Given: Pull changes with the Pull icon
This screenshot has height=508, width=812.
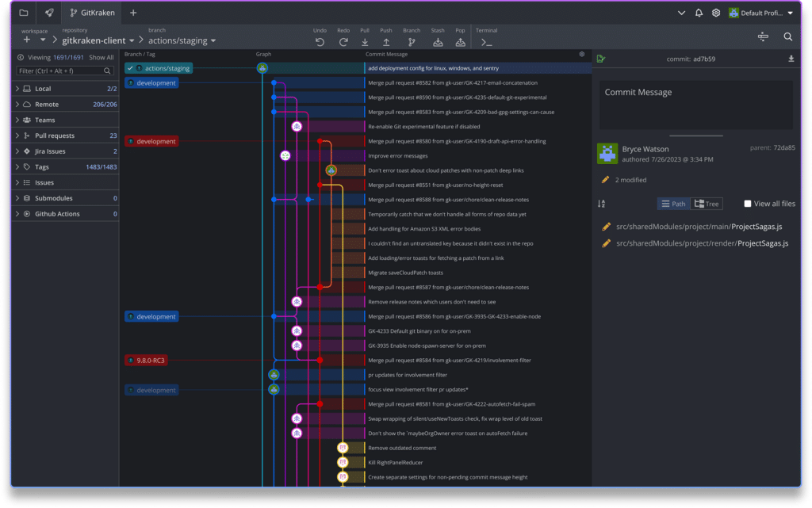Looking at the screenshot, I should [x=365, y=43].
